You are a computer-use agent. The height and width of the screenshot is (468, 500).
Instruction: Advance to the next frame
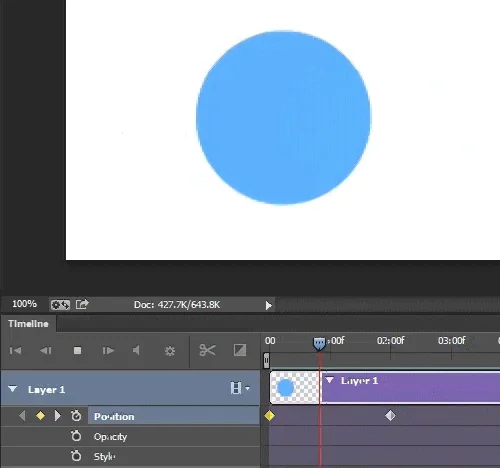coord(108,351)
